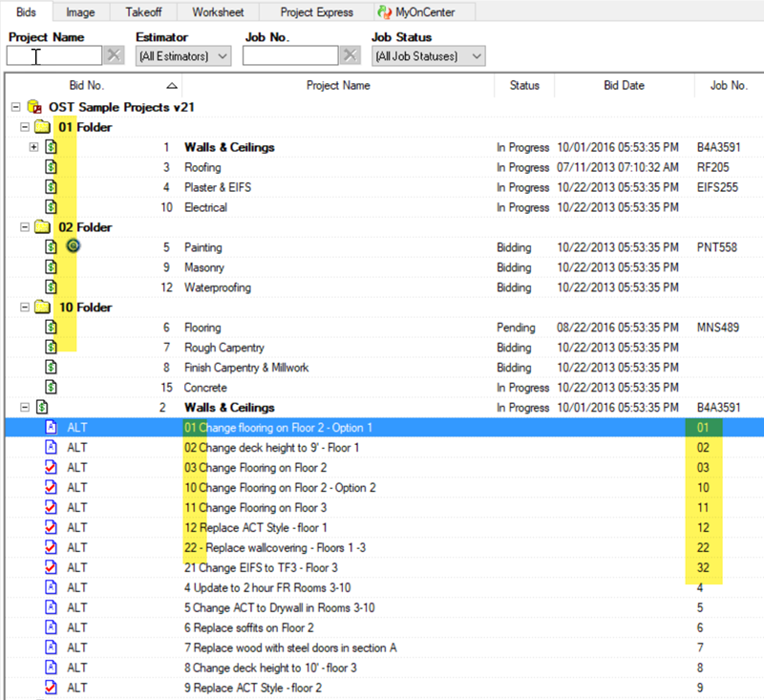Open the Bids tab
This screenshot has width=764, height=700.
tap(26, 11)
